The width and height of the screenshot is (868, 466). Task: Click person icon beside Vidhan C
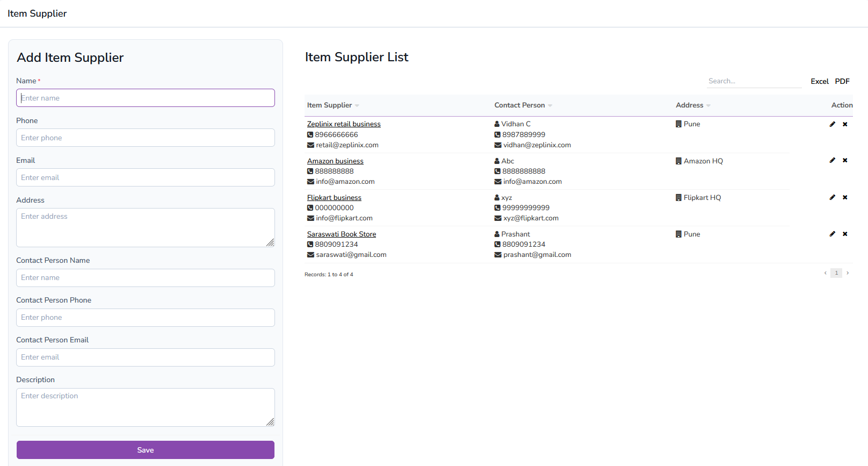point(497,124)
